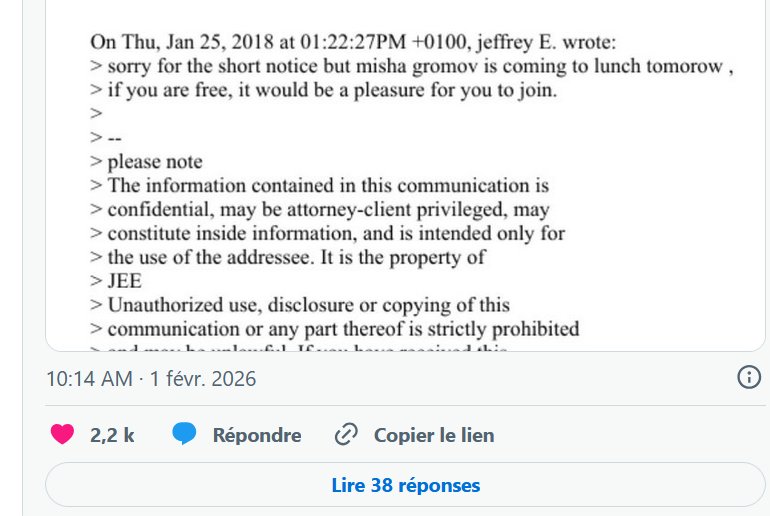Click the chain link copy icon
This screenshot has width=770, height=516.
pyautogui.click(x=346, y=435)
